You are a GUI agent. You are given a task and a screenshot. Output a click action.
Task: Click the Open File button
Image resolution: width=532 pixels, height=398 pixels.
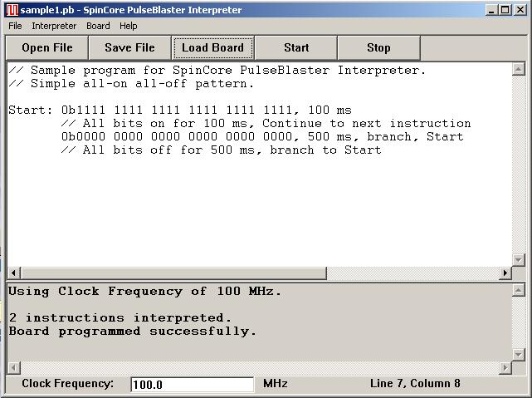coord(46,47)
